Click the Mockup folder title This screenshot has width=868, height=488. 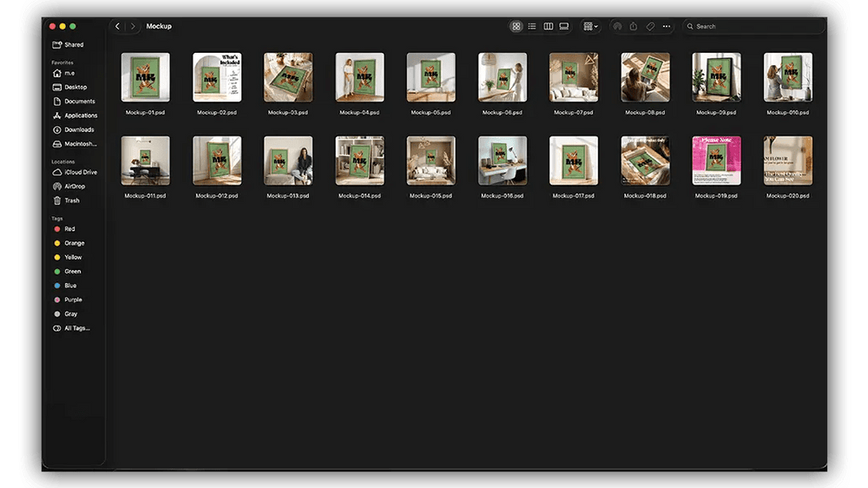[x=159, y=26]
